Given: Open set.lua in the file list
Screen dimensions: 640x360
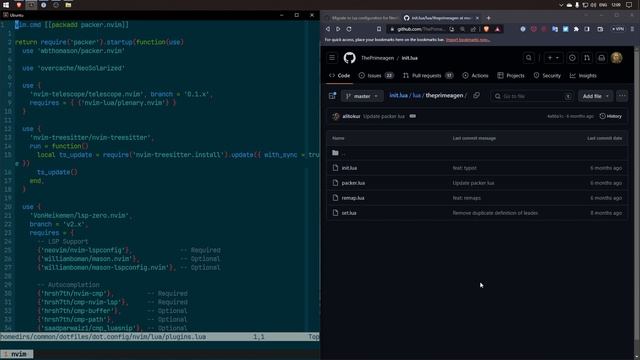Looking at the screenshot, I should 349,213.
